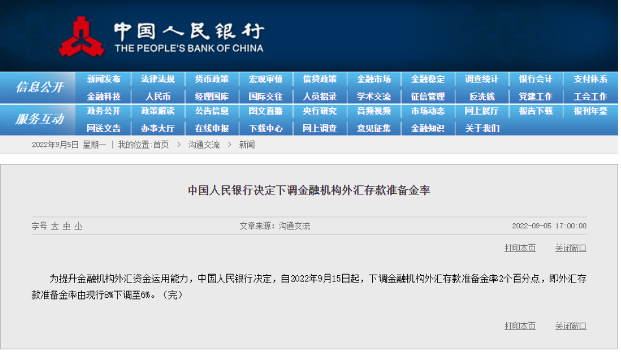
Task: Open 支付体系 navigation link
Action: pos(590,79)
